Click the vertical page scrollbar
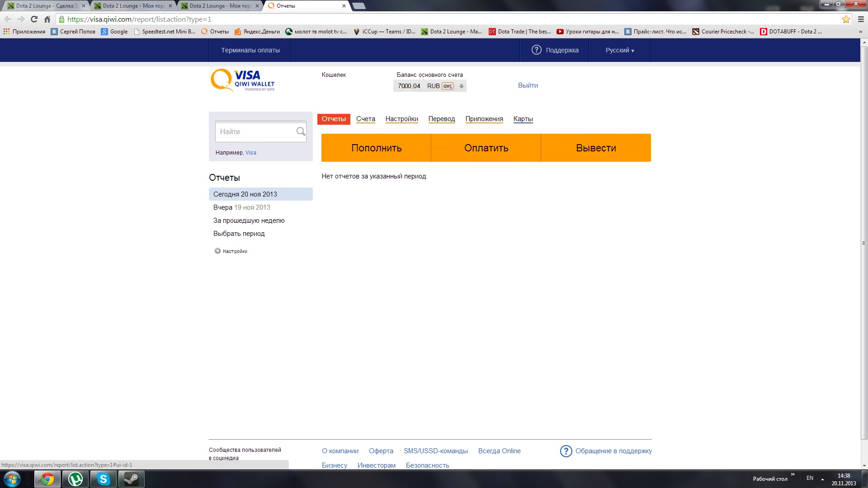868x488 pixels. pos(864,243)
